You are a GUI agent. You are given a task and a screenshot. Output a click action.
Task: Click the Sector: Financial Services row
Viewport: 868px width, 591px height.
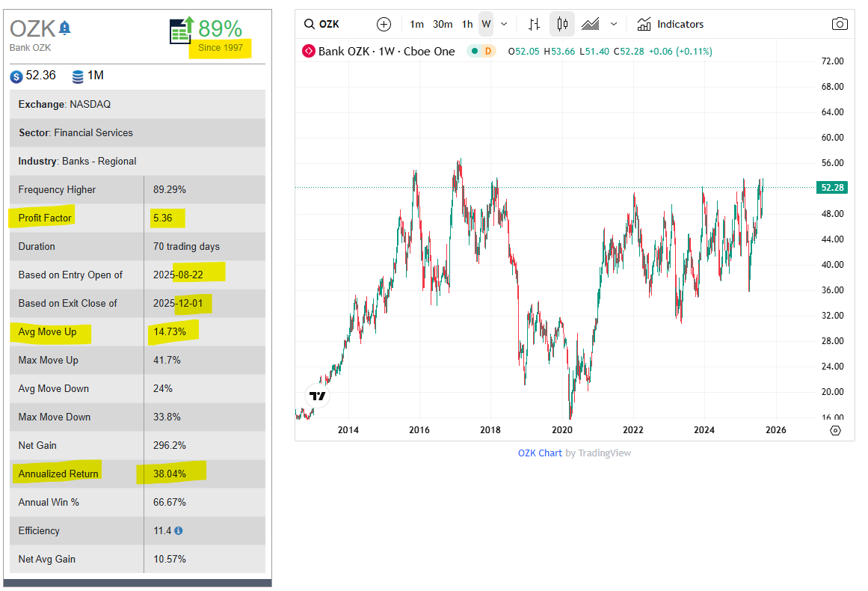[138, 133]
